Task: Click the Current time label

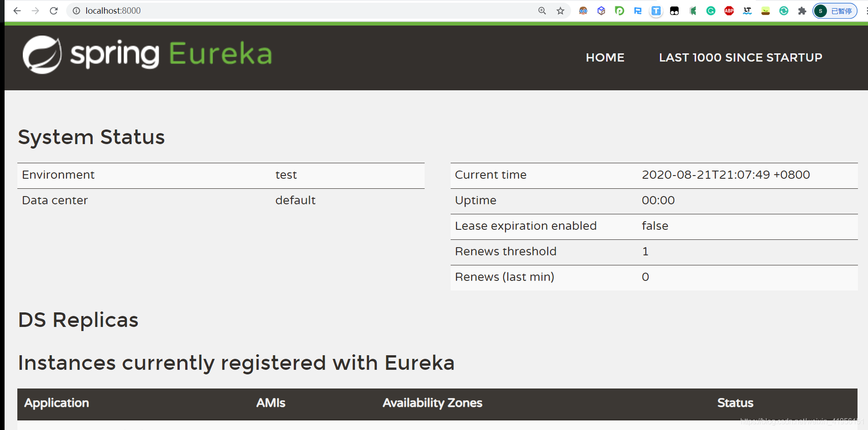Action: [x=490, y=175]
